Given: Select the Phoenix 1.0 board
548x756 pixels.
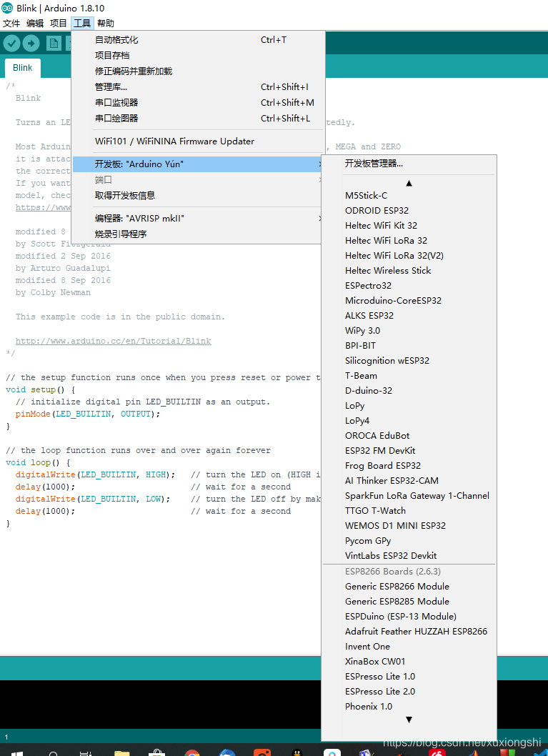Looking at the screenshot, I should [409, 707].
